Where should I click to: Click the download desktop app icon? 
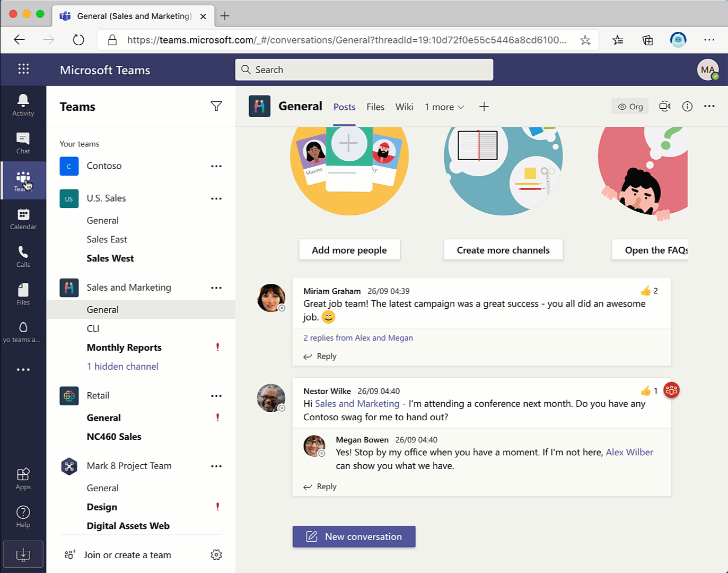[23, 554]
